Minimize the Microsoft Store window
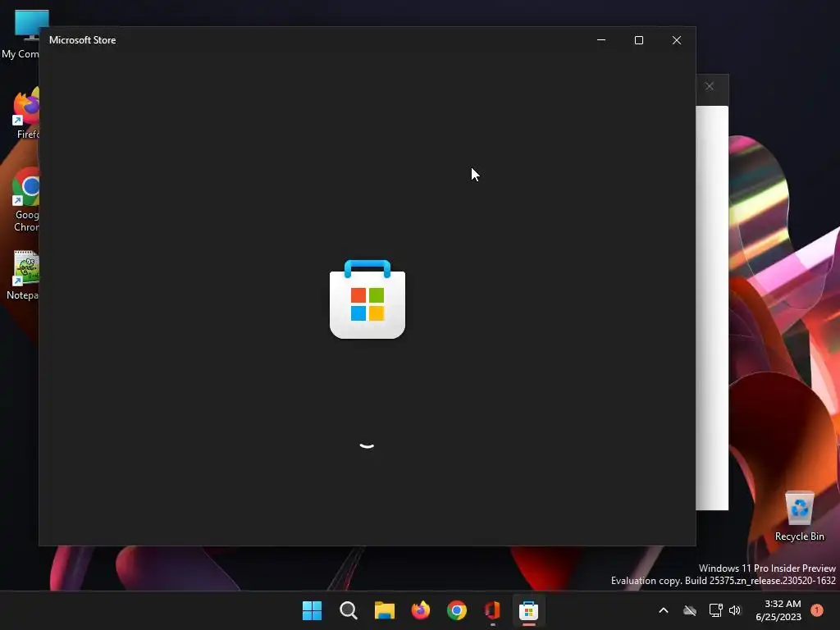840x630 pixels. (601, 40)
